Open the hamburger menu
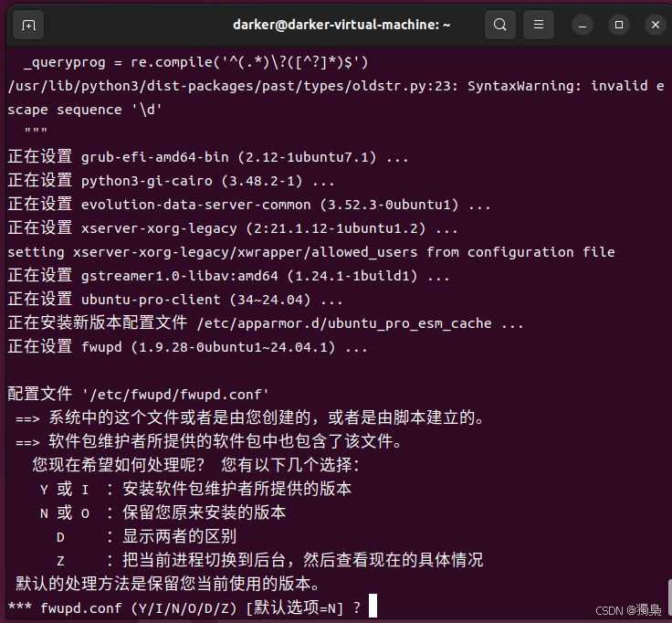 point(539,25)
